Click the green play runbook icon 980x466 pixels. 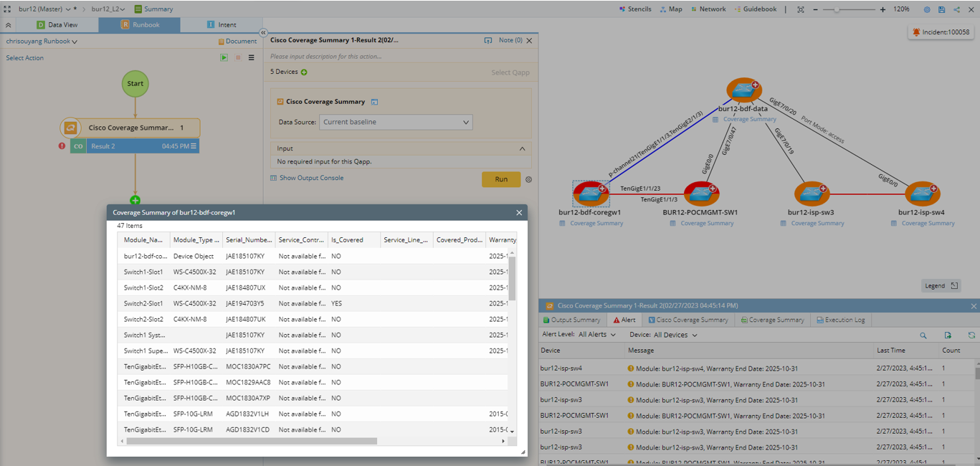tap(224, 58)
